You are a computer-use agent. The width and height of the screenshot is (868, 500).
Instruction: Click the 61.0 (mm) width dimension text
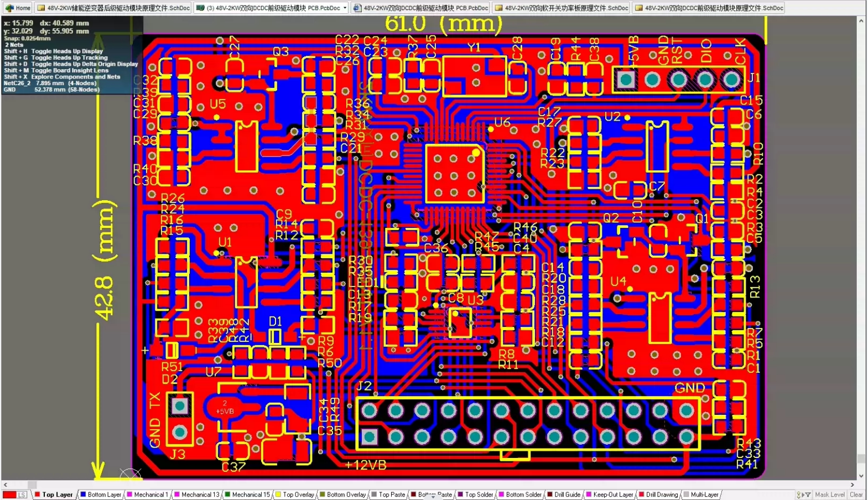pyautogui.click(x=444, y=24)
